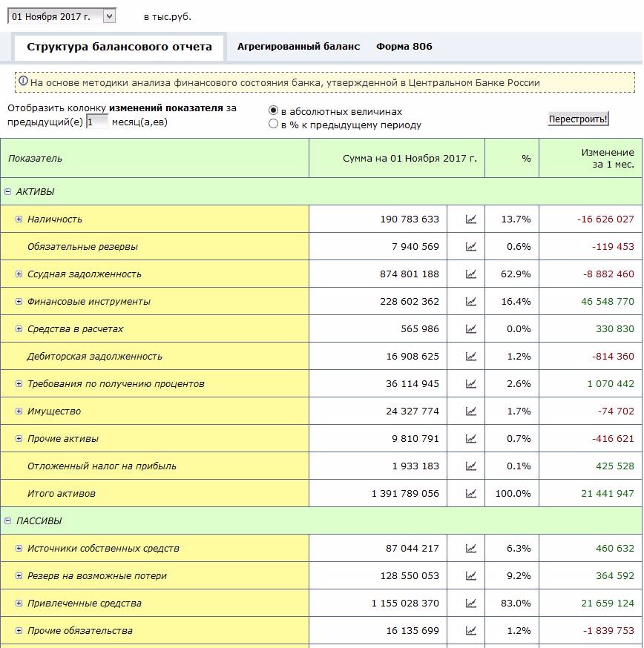Expand the Средства в расчетах row
644x648 pixels.
[x=19, y=328]
